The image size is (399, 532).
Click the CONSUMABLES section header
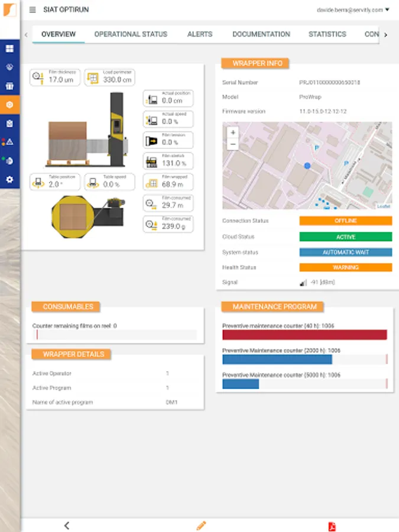pos(66,307)
